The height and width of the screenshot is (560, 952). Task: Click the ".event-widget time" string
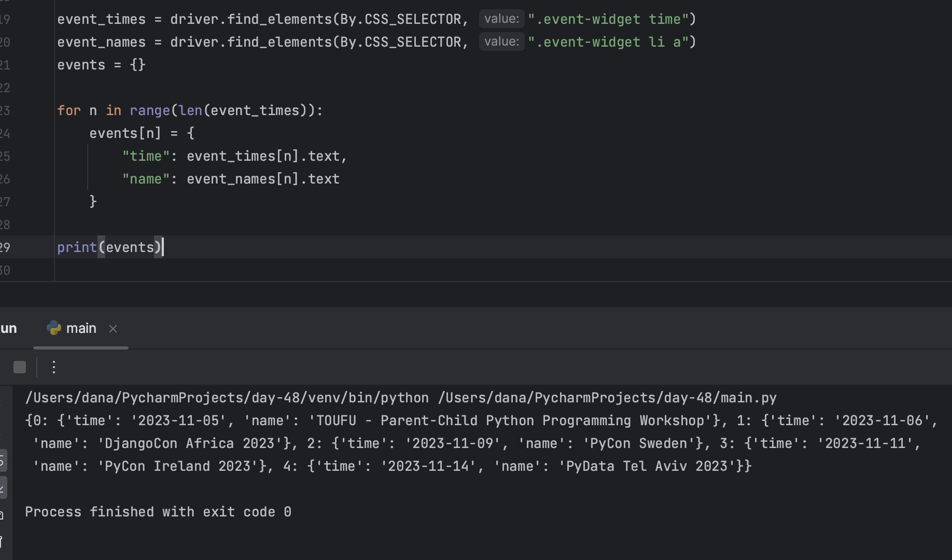608,19
